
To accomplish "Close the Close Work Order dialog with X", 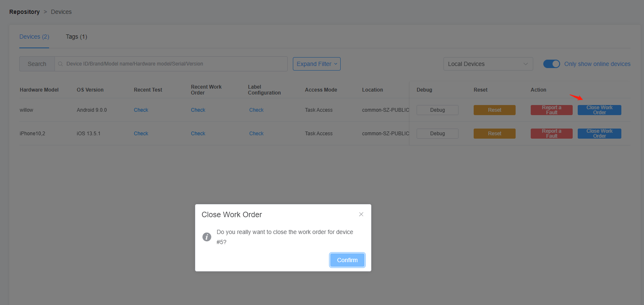I will (361, 214).
